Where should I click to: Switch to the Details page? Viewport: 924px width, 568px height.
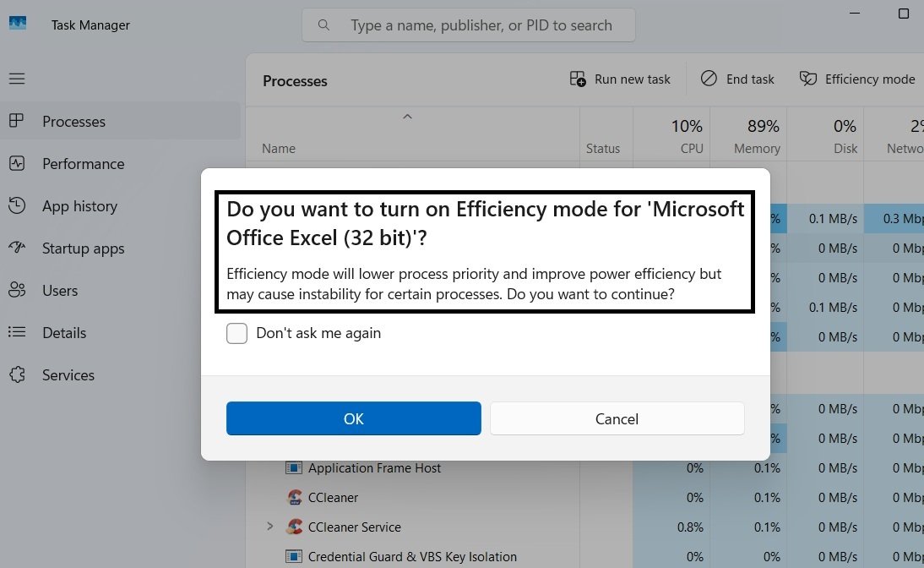click(x=120, y=333)
